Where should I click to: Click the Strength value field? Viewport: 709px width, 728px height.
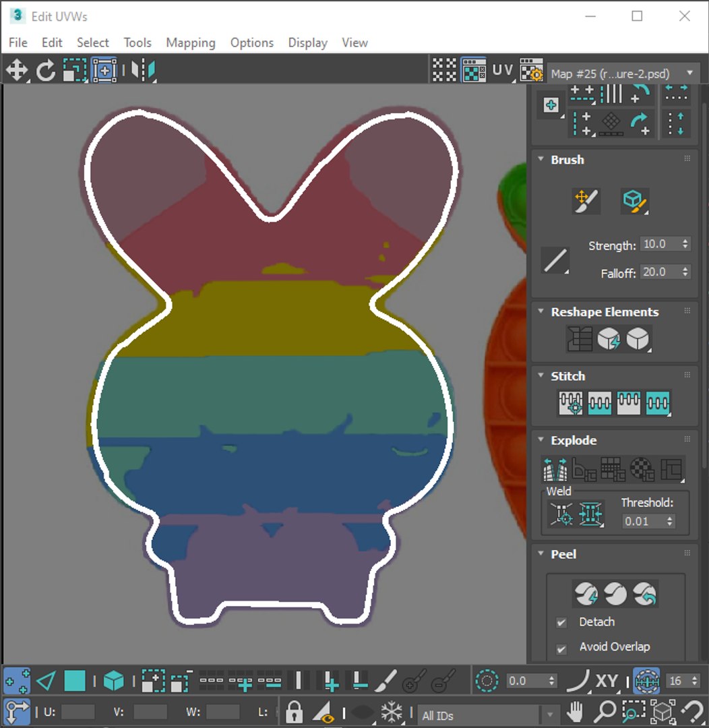[x=660, y=244]
